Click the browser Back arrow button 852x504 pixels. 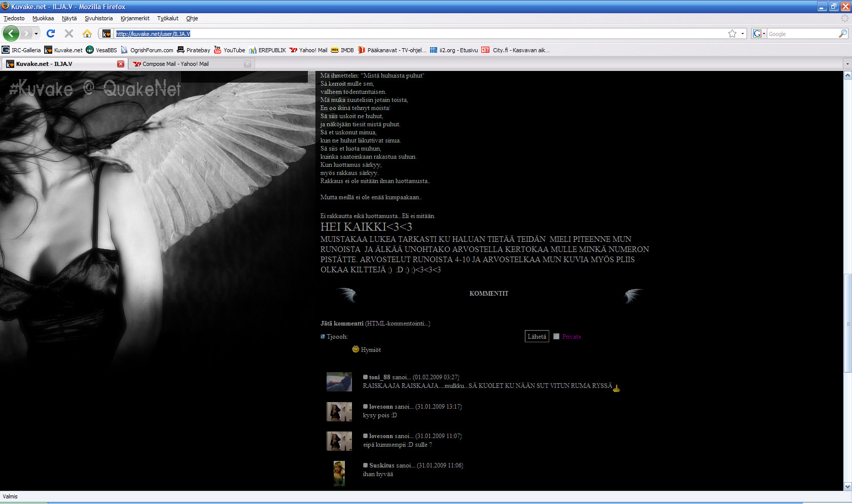(x=11, y=33)
